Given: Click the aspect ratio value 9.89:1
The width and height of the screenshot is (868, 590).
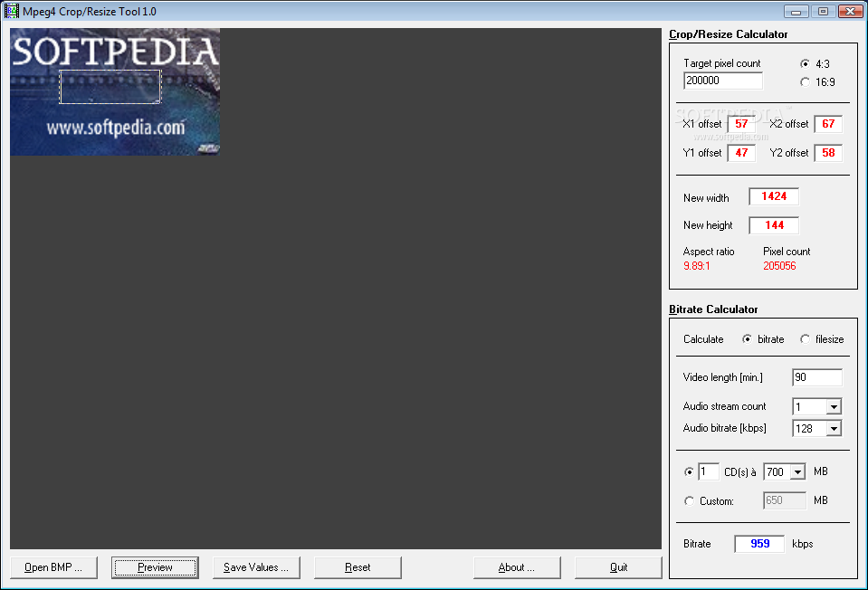Looking at the screenshot, I should [x=696, y=266].
